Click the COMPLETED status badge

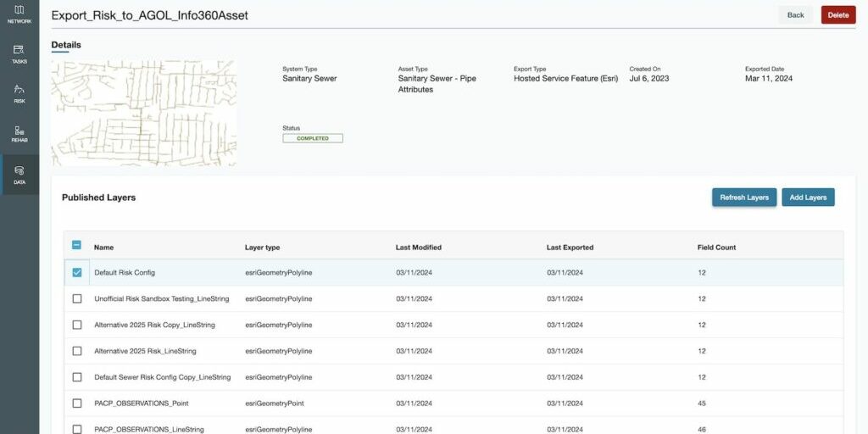pos(313,138)
